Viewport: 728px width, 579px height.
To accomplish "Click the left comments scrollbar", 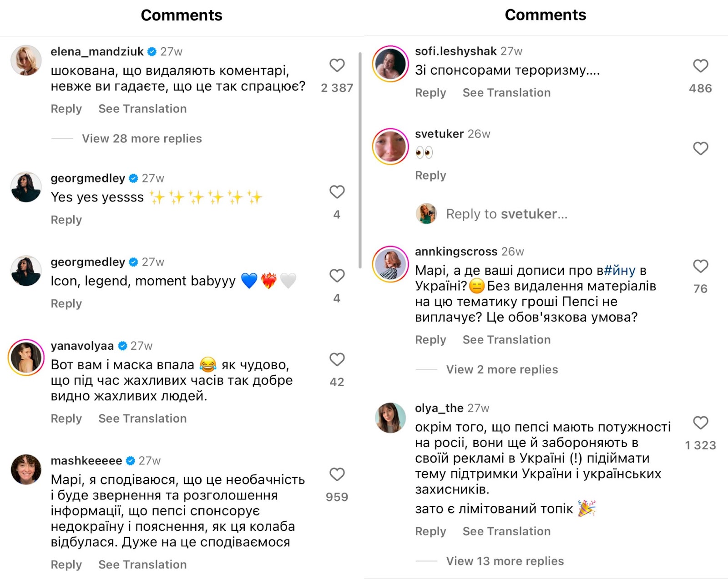I will pos(360,159).
